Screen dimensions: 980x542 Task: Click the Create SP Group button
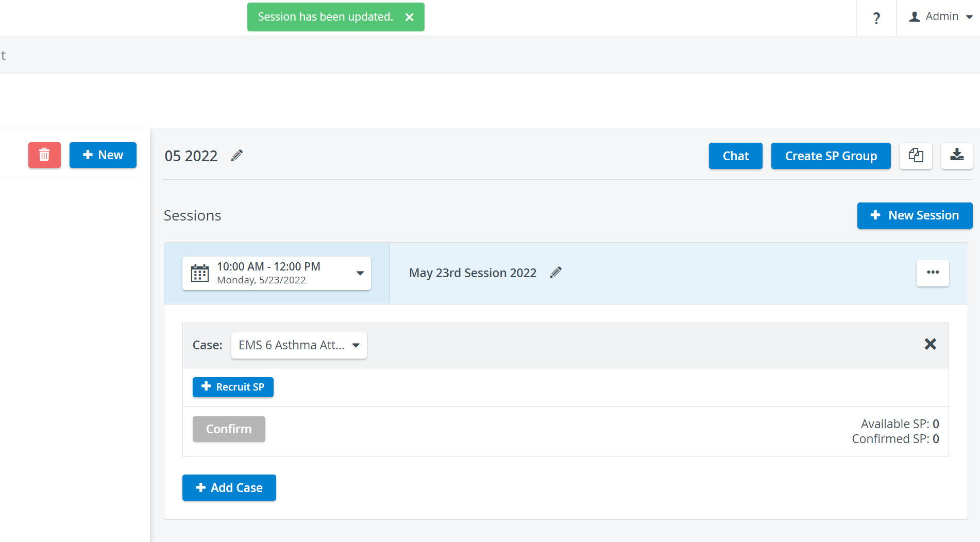pos(831,156)
